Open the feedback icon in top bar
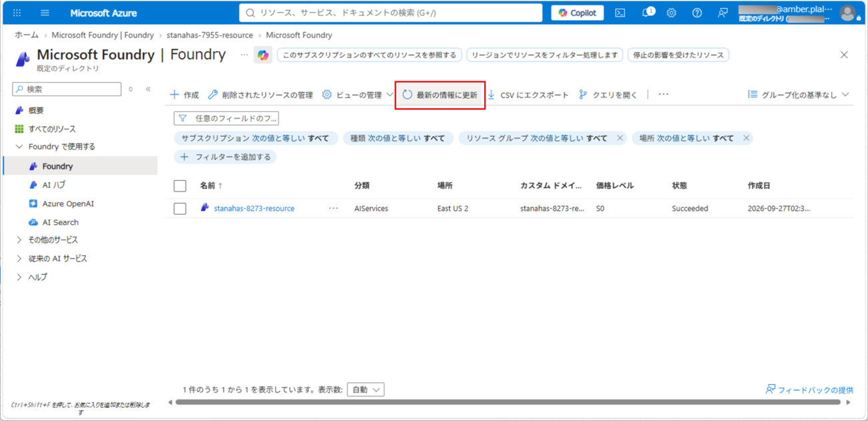The width and height of the screenshot is (868, 421). [722, 13]
